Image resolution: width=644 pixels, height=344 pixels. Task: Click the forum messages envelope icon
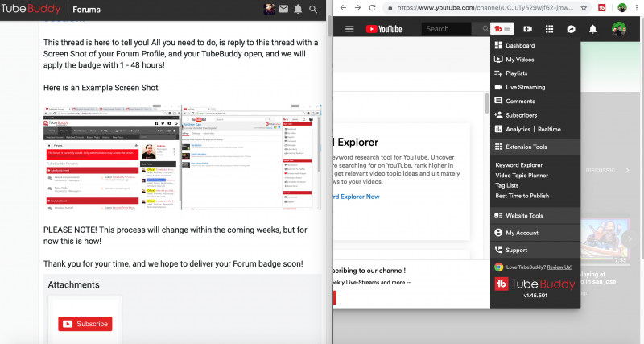pos(283,10)
